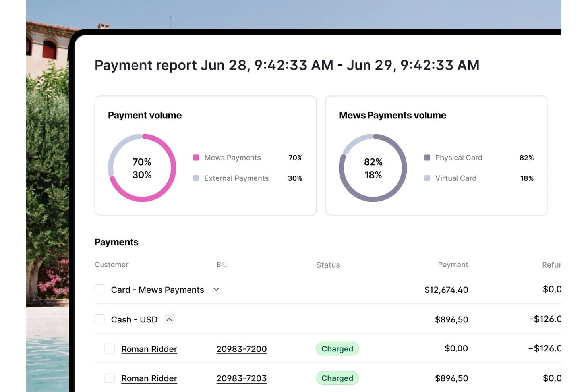Click the Customer column header
588x392 pixels.
[111, 265]
